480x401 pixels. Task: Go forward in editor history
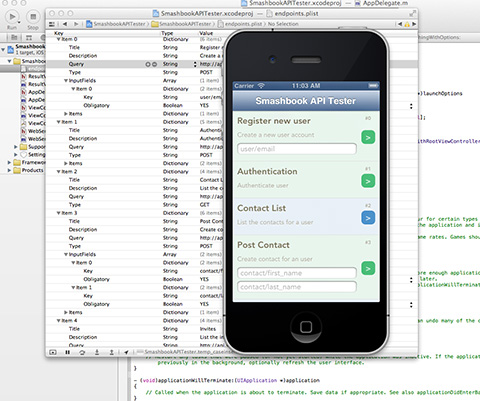pos(76,24)
